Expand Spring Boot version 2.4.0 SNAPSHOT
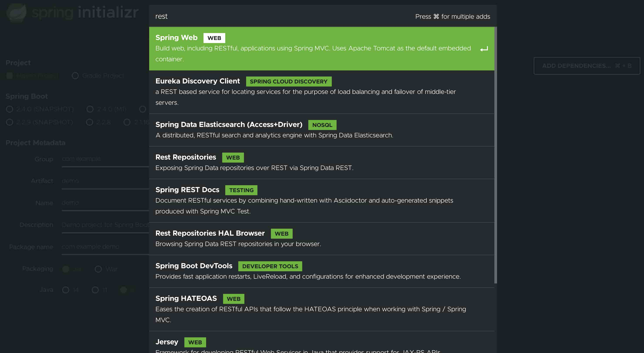The width and height of the screenshot is (644, 353). [10, 109]
